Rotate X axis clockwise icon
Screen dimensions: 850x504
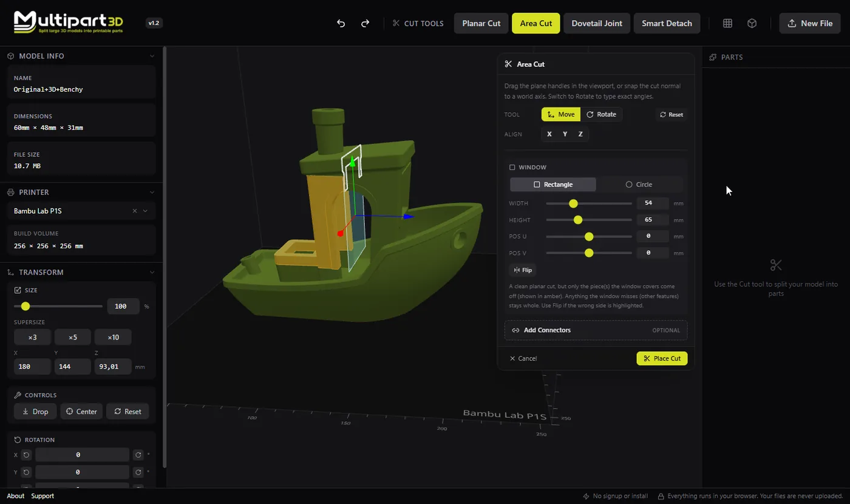pyautogui.click(x=138, y=455)
